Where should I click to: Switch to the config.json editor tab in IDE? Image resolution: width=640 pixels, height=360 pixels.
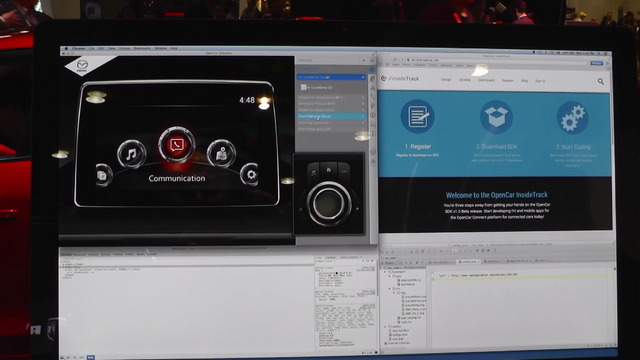468,261
